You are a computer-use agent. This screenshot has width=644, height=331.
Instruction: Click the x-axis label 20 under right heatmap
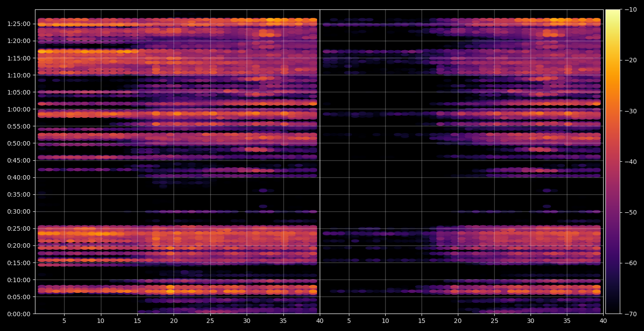point(457,321)
